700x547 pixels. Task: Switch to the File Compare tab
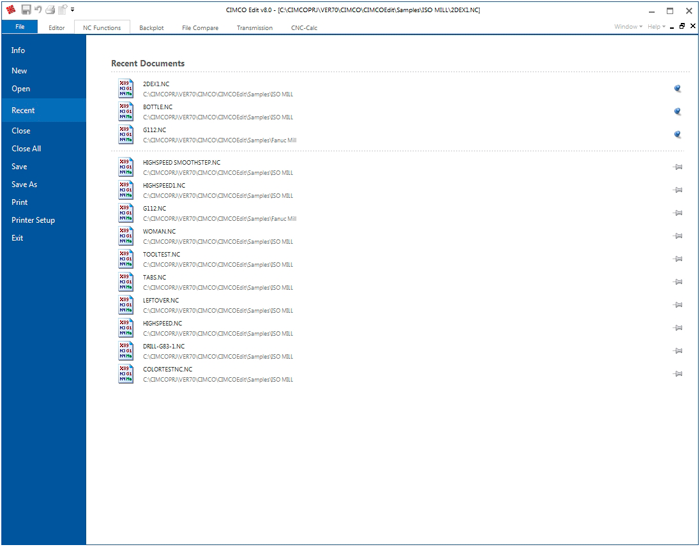click(x=200, y=28)
